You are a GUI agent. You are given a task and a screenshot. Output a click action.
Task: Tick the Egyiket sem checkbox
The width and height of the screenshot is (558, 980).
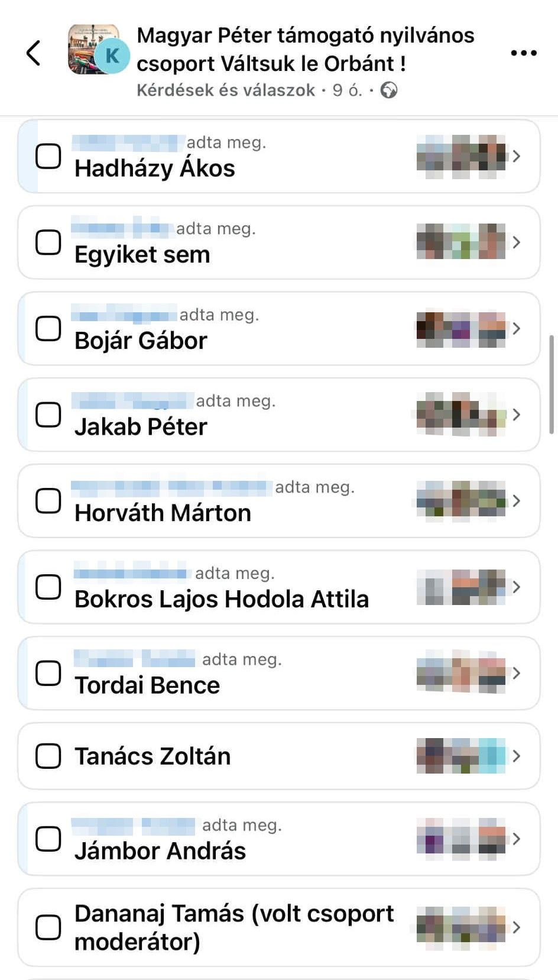coord(48,242)
